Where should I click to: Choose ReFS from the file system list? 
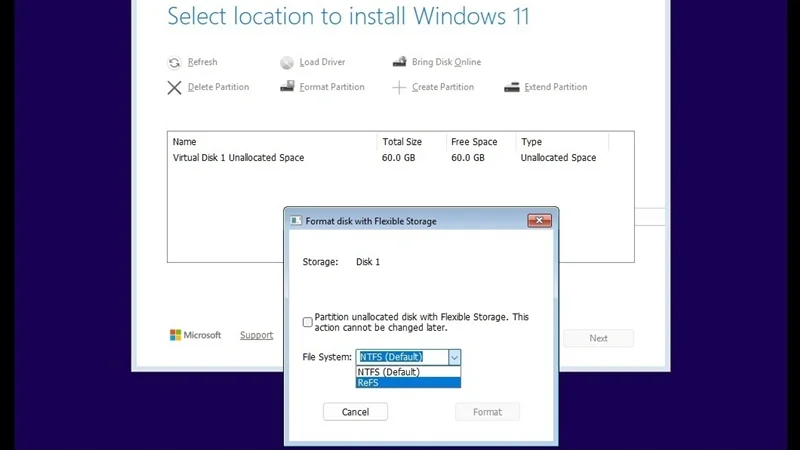point(408,383)
